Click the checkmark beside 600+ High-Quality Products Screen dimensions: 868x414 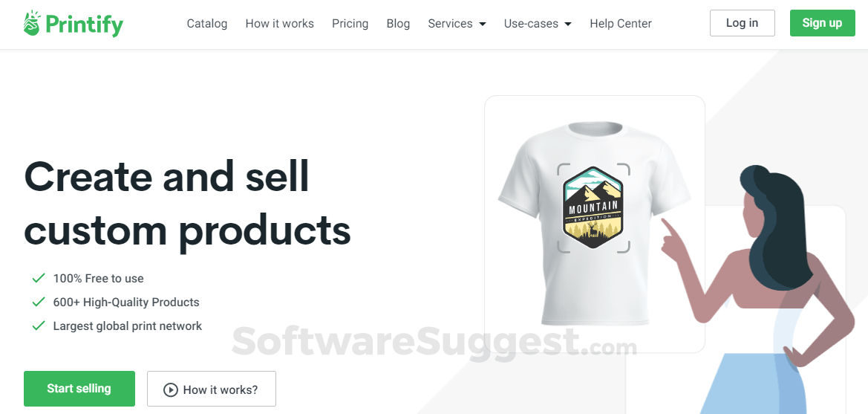point(38,302)
